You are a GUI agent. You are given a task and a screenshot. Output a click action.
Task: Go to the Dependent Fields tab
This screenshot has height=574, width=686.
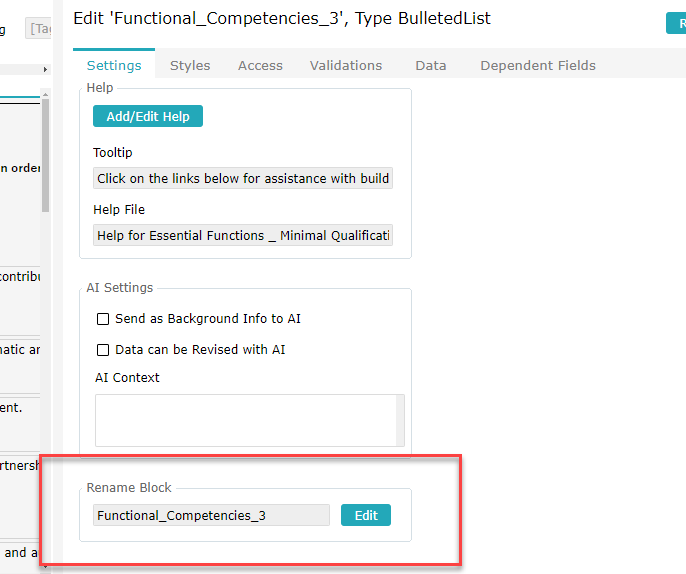538,66
